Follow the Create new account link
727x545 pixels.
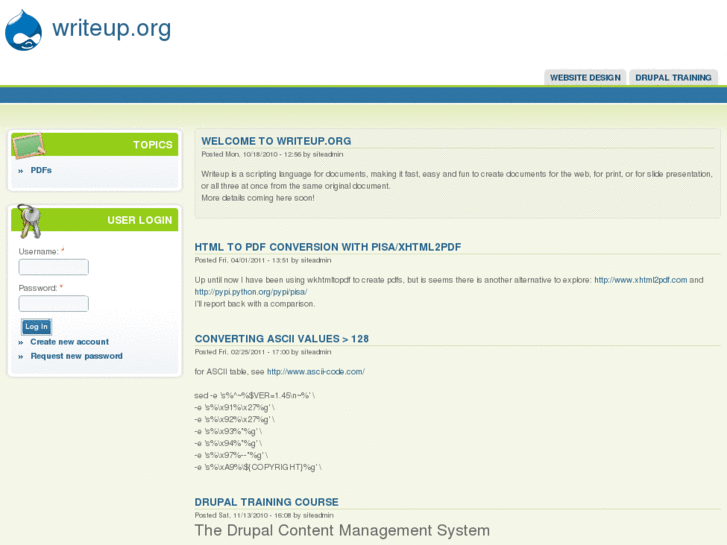coord(70,342)
